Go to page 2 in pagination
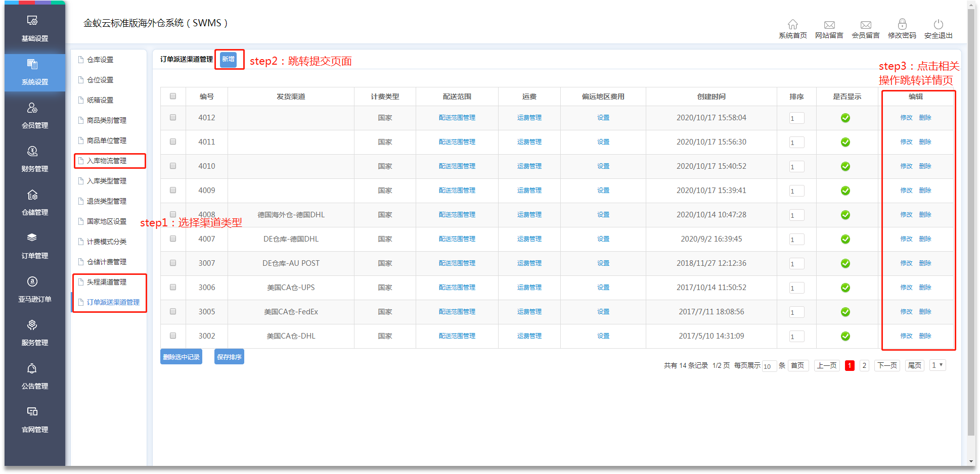 point(864,365)
